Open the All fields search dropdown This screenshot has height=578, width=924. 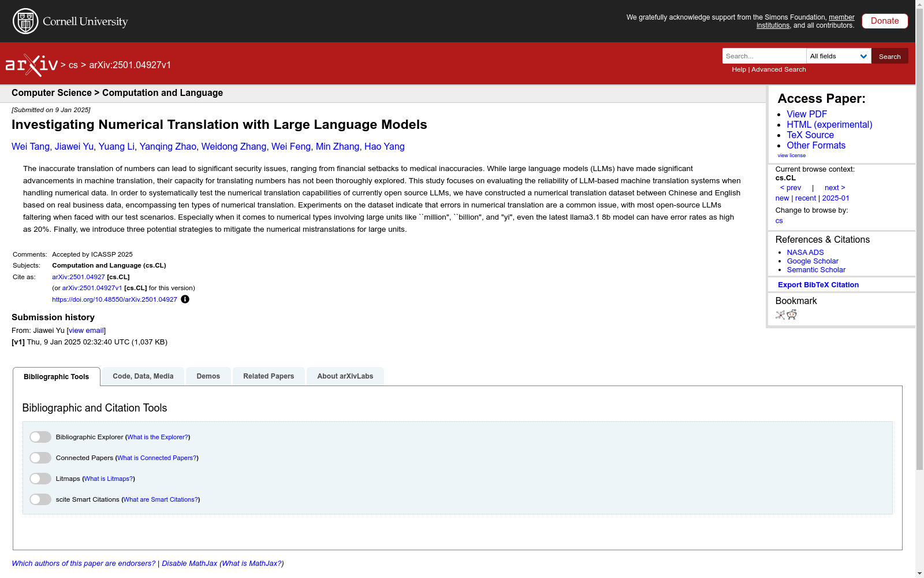pos(839,56)
